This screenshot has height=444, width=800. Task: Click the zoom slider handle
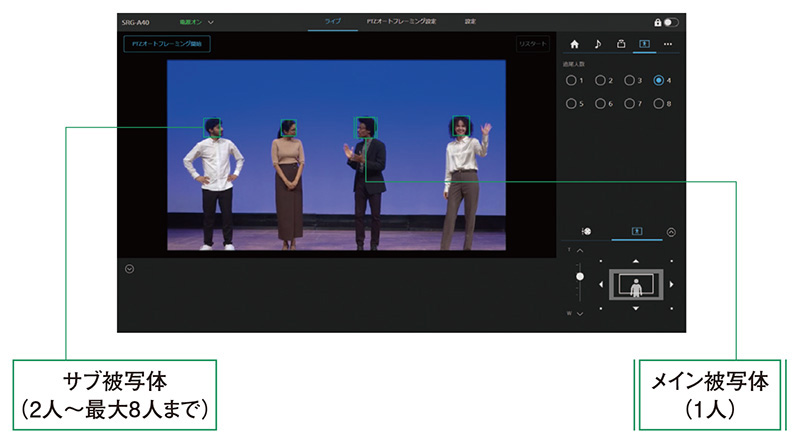click(579, 276)
